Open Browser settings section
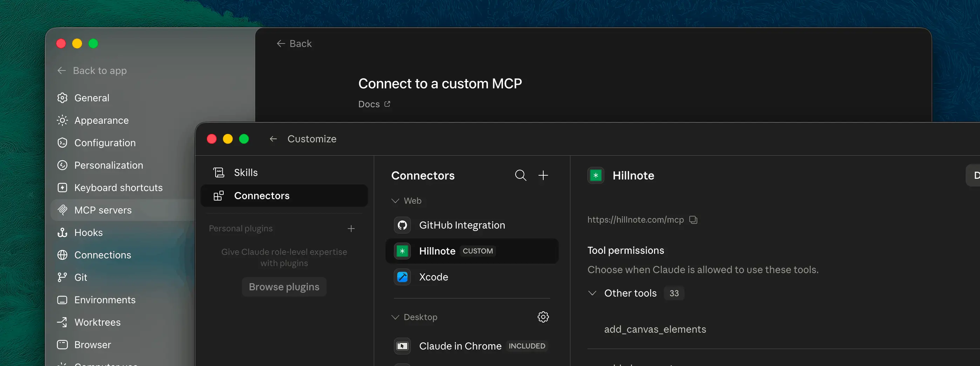The width and height of the screenshot is (980, 366). 93,345
